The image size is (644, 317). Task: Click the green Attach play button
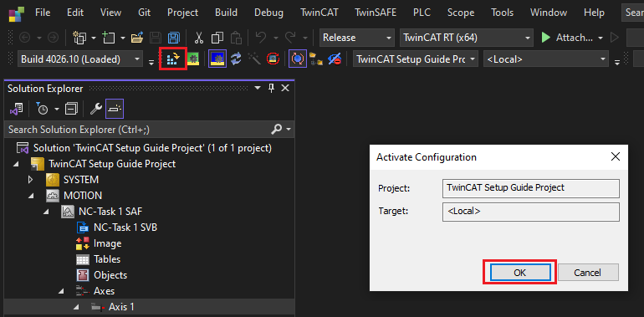546,38
